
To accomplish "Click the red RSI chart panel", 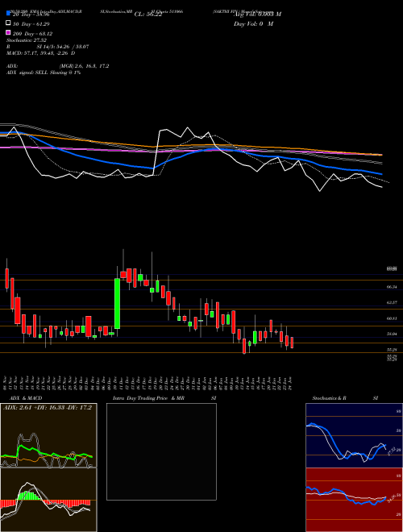I will tap(354, 500).
